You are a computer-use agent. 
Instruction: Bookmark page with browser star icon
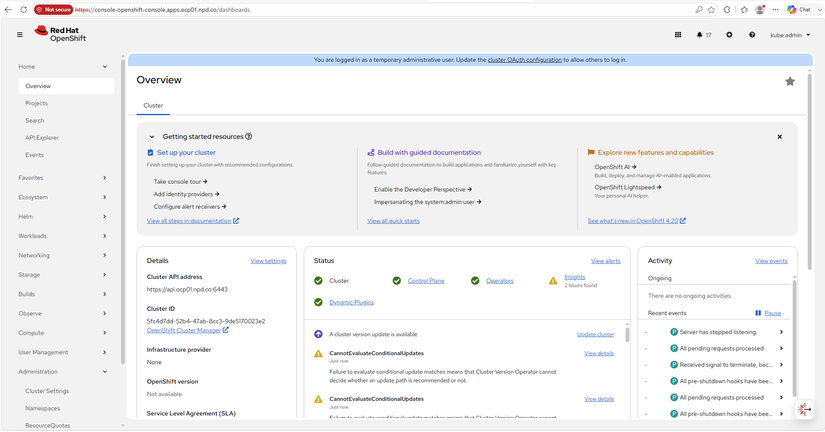click(x=711, y=9)
